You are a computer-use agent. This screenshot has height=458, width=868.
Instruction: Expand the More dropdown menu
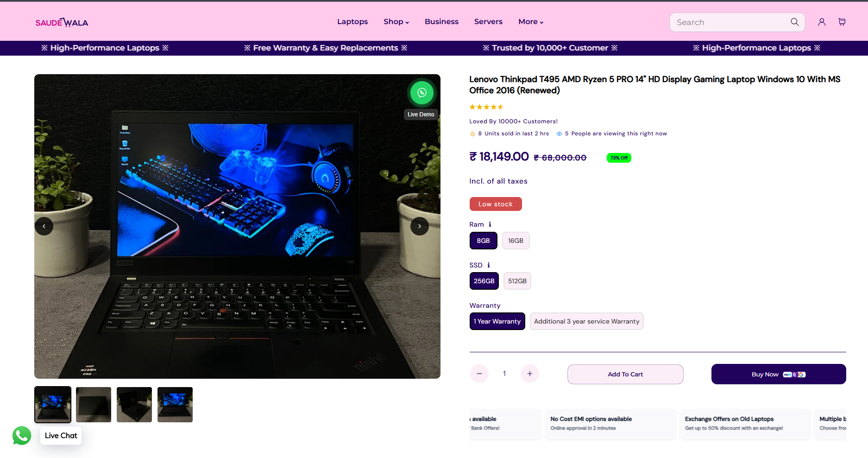click(x=531, y=22)
